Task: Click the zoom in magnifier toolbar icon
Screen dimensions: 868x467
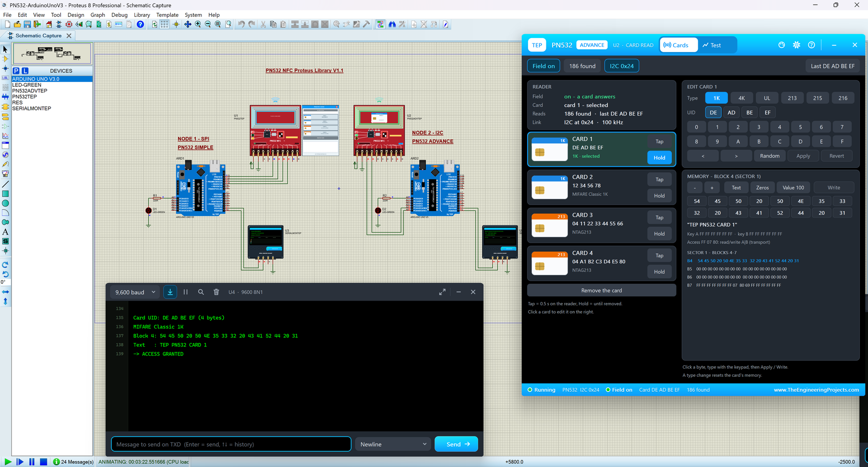Action: [198, 24]
